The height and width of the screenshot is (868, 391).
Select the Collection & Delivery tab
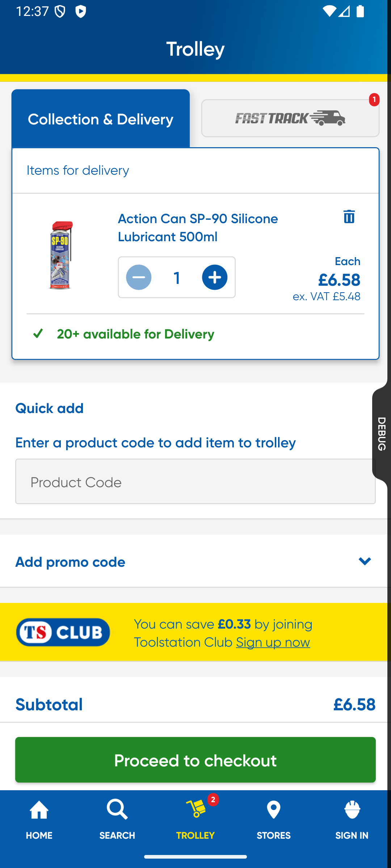pos(101,119)
